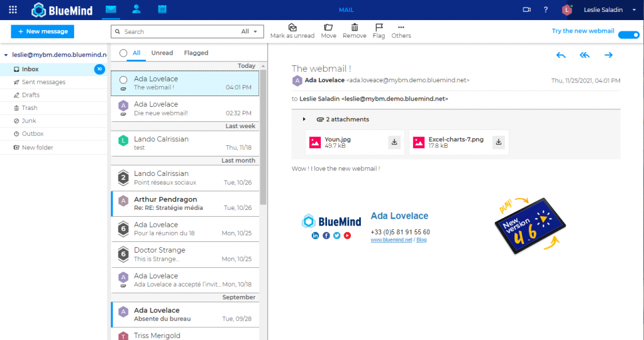Switch to the Unread filter tab

(x=162, y=53)
